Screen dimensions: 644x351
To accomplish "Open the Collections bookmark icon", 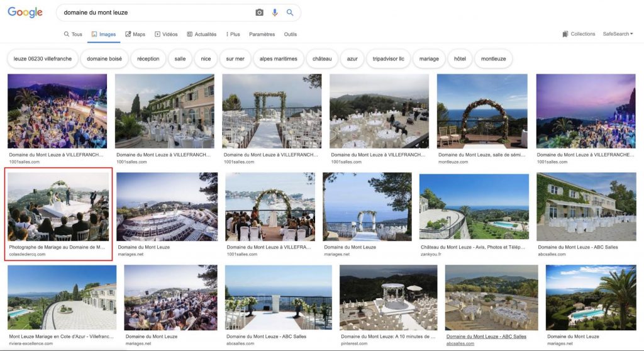I will 565,34.
